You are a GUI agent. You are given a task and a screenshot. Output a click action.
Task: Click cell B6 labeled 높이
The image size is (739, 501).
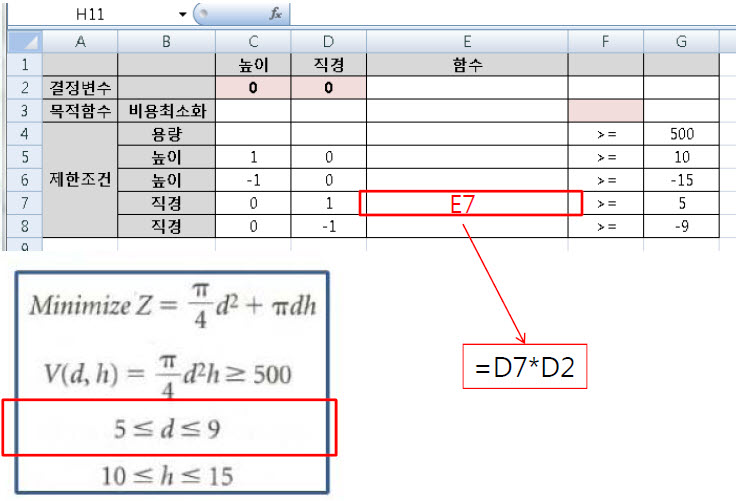(166, 180)
